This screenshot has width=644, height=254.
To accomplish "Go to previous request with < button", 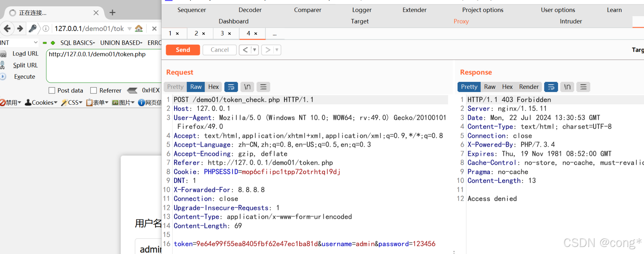I will pos(245,50).
